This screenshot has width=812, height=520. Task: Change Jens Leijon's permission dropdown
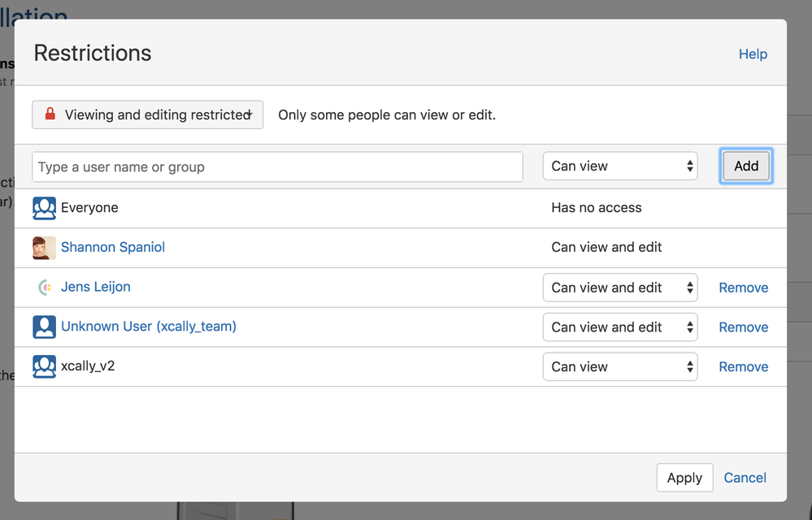tap(620, 288)
